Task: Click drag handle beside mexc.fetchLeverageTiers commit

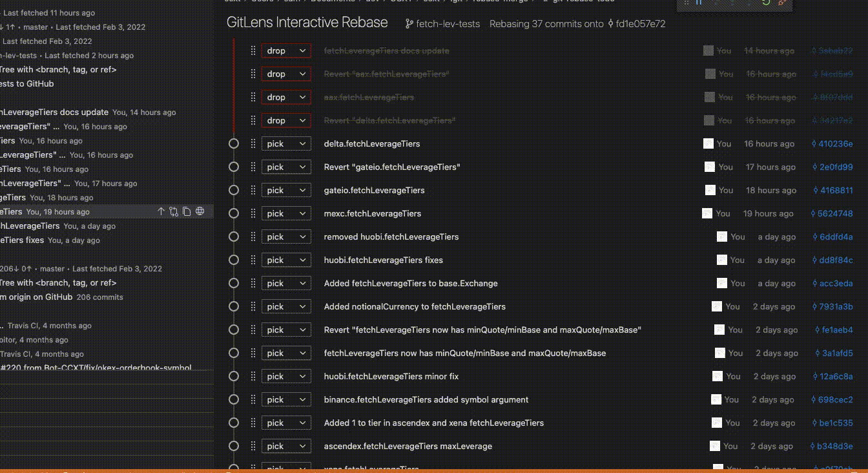Action: point(253,213)
